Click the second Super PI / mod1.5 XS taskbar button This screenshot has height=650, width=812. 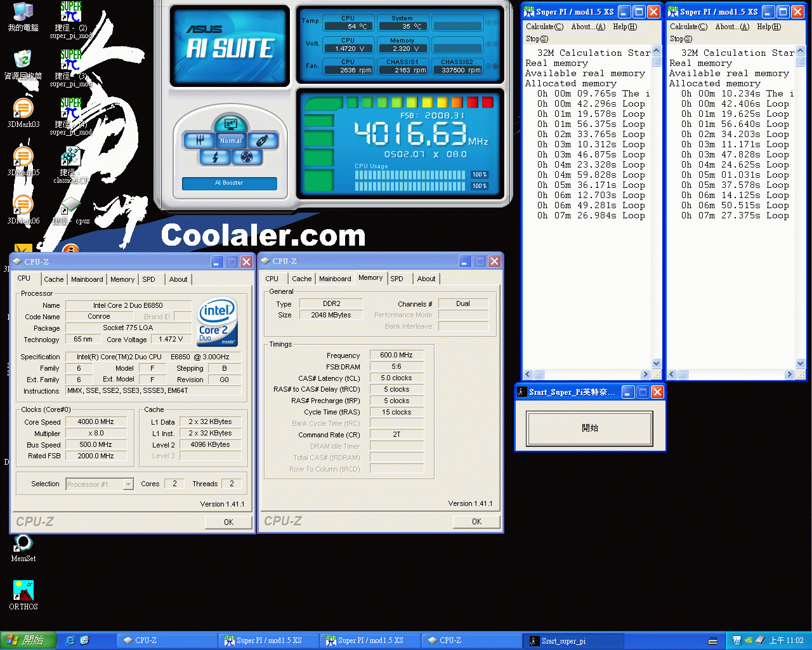pos(371,640)
